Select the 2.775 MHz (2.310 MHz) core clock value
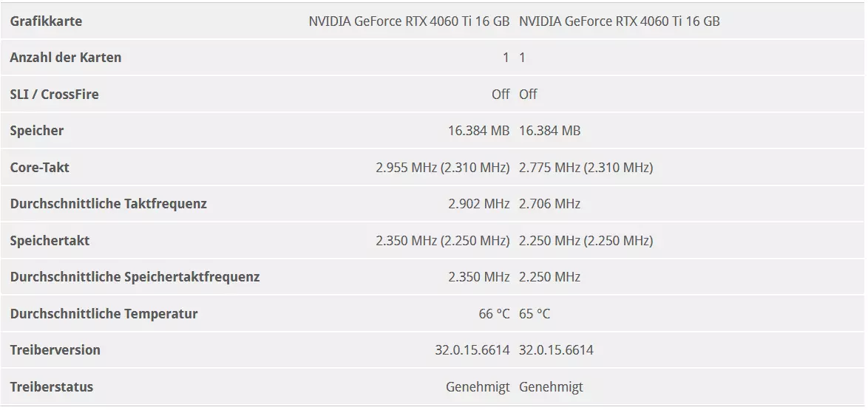 [x=586, y=167]
